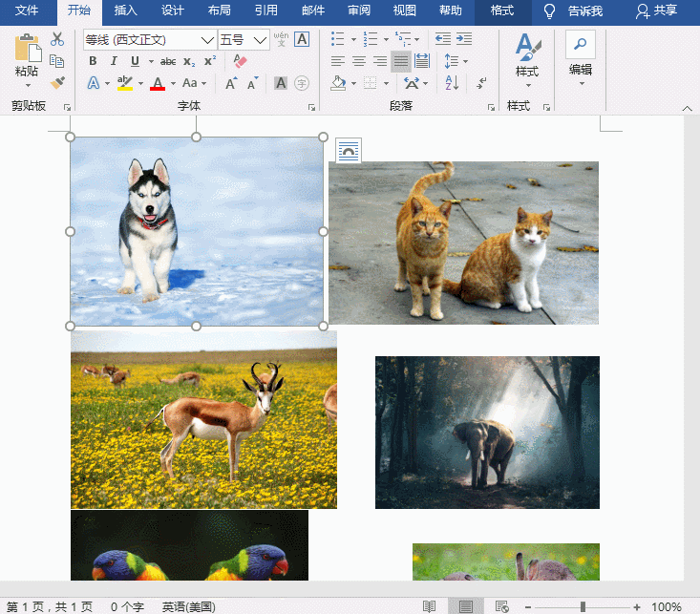
Task: Switch to Read Mode view icon
Action: [429, 606]
